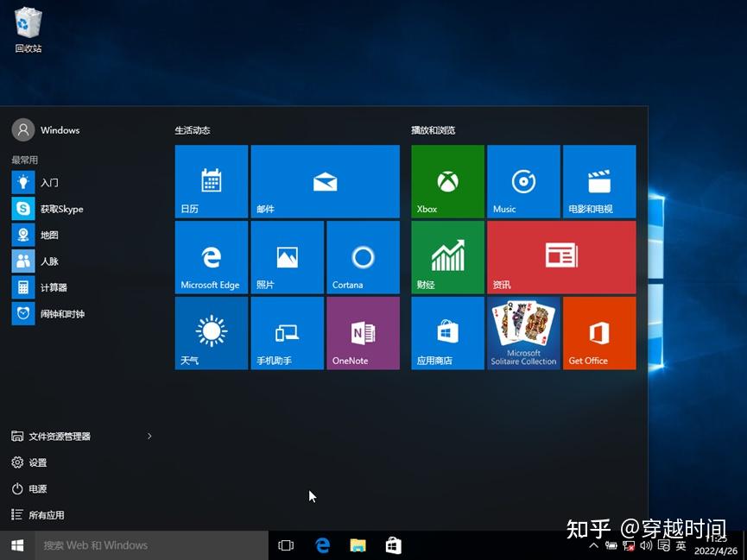Image resolution: width=747 pixels, height=560 pixels.
Task: Open the 天气 weather tile
Action: tap(211, 333)
